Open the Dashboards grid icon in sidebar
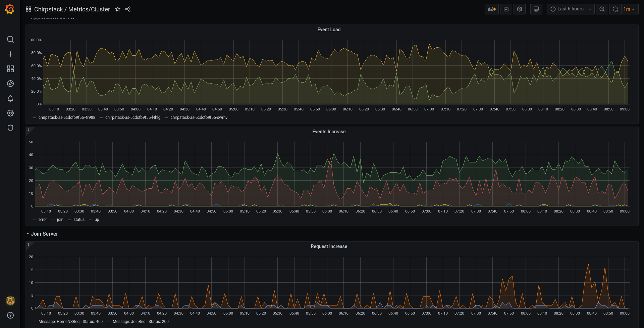644x328 pixels. [10, 69]
